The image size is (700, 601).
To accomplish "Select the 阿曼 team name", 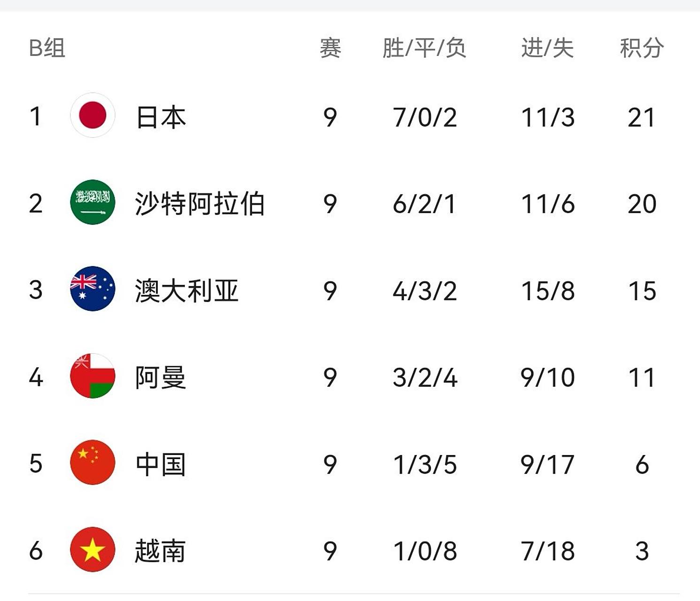I will coord(161,378).
